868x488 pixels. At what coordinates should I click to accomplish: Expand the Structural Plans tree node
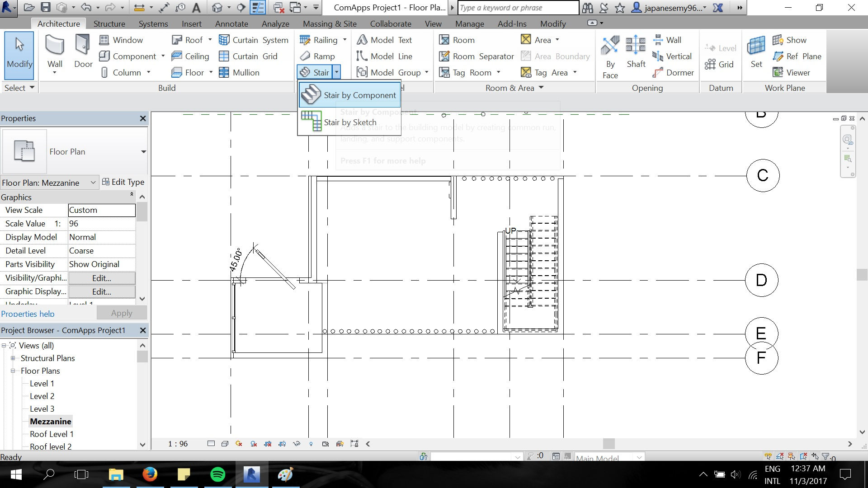coord(13,358)
